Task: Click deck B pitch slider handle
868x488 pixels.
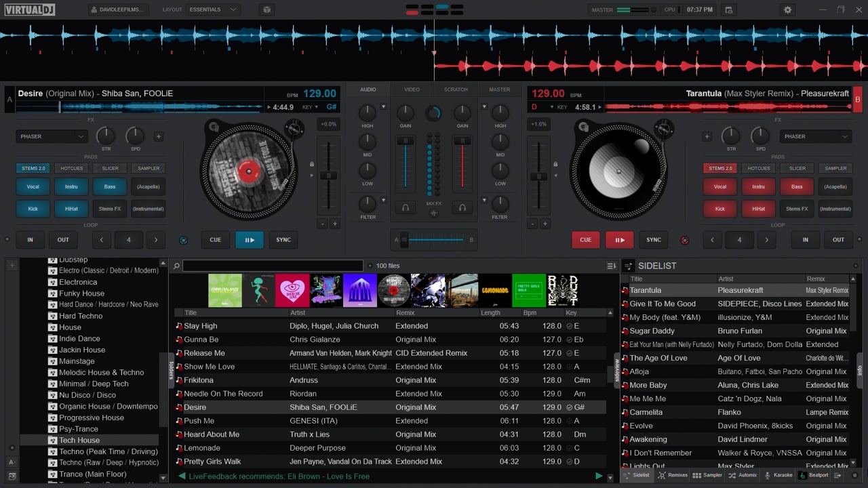Action: click(x=539, y=176)
